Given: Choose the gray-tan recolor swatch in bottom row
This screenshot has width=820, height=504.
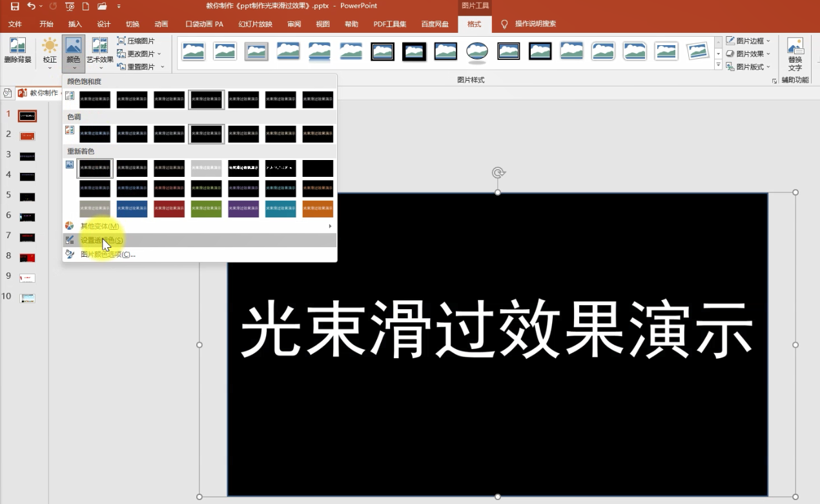Looking at the screenshot, I should click(95, 208).
